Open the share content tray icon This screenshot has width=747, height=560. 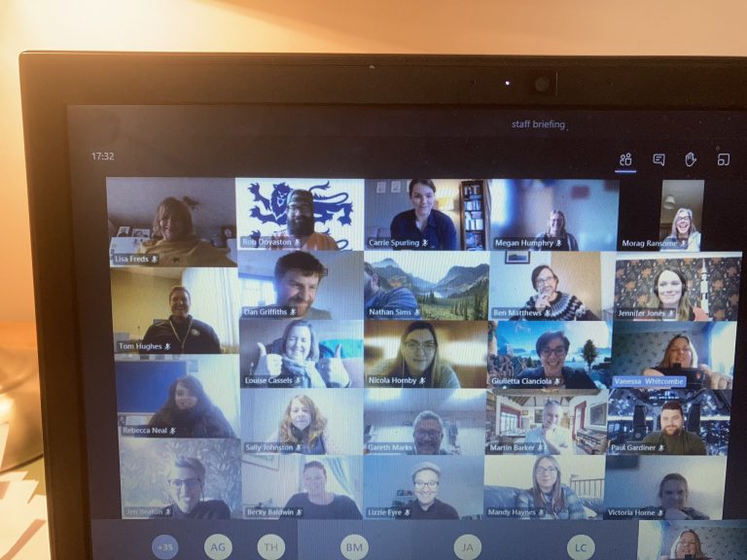(724, 159)
